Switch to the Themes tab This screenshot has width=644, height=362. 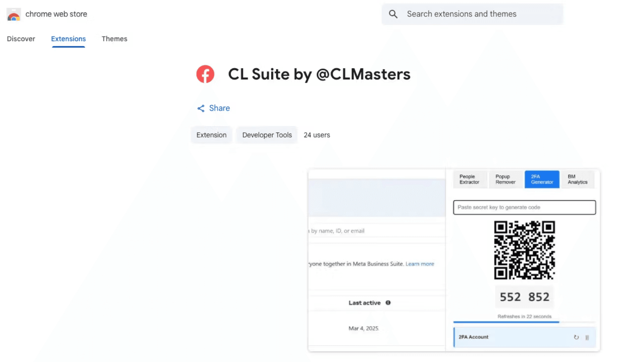(x=114, y=39)
